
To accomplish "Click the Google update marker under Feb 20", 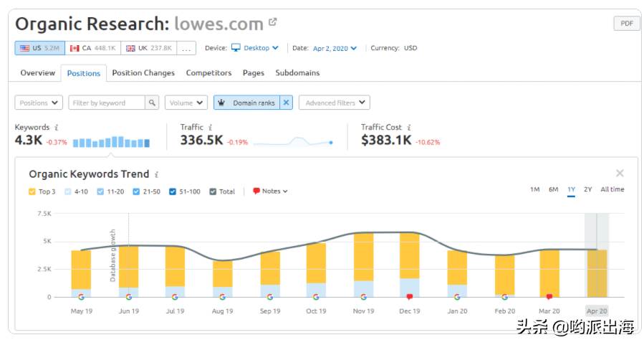I will click(x=505, y=297).
